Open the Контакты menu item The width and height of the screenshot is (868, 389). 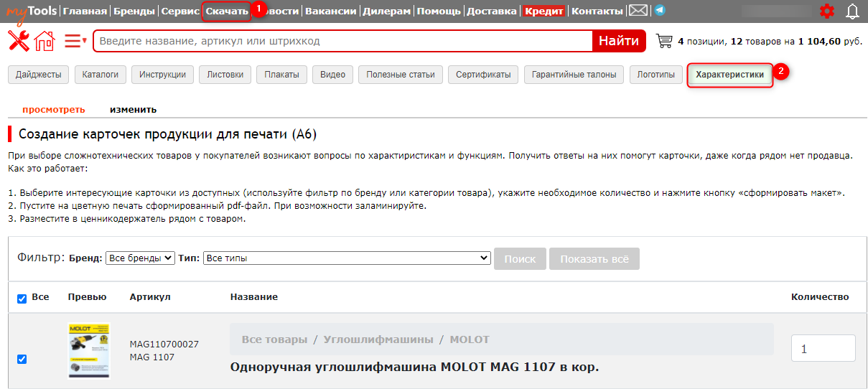[597, 11]
